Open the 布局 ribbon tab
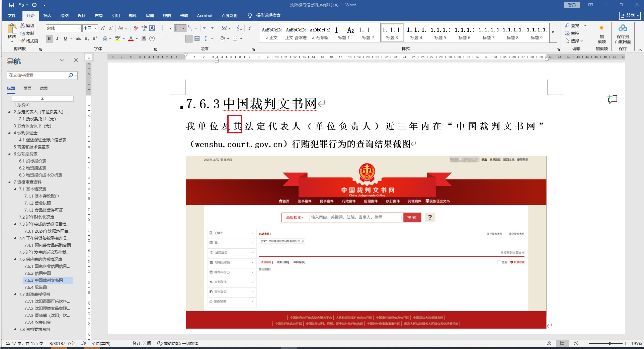Viewport: 644px width, 349px height. [98, 16]
